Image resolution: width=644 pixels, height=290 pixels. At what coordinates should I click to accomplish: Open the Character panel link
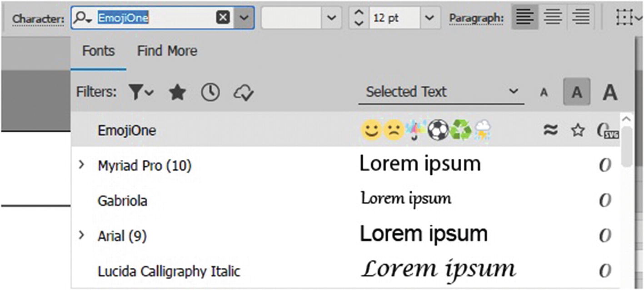click(38, 19)
